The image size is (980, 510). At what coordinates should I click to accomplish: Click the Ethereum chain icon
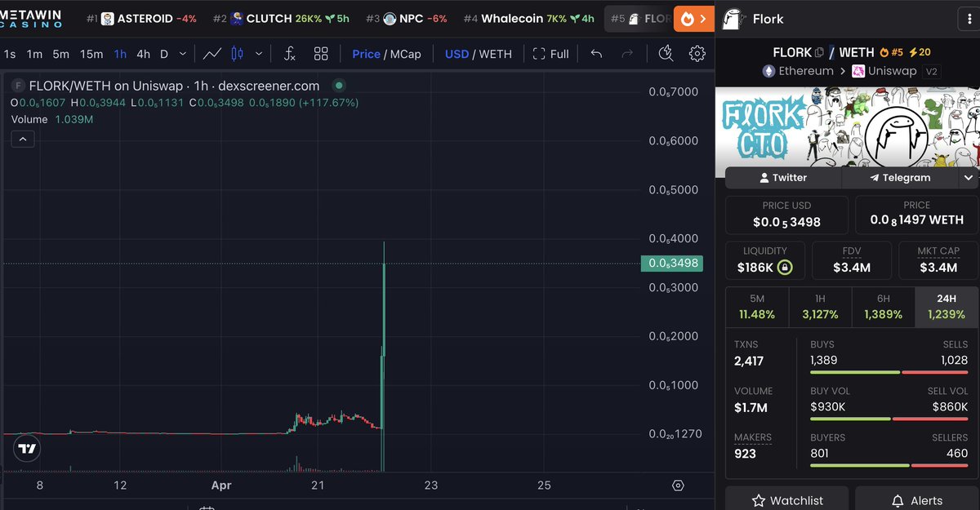pyautogui.click(x=768, y=71)
